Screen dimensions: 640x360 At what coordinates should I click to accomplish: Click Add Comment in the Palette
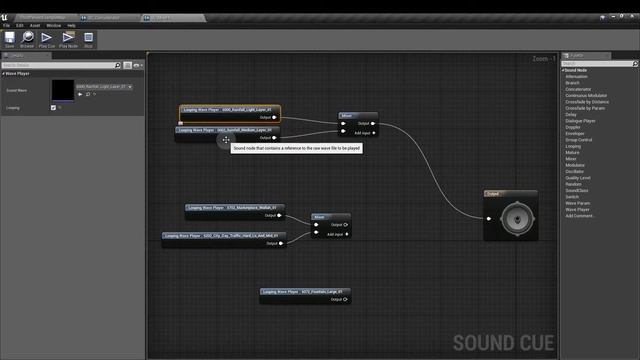[x=580, y=216]
